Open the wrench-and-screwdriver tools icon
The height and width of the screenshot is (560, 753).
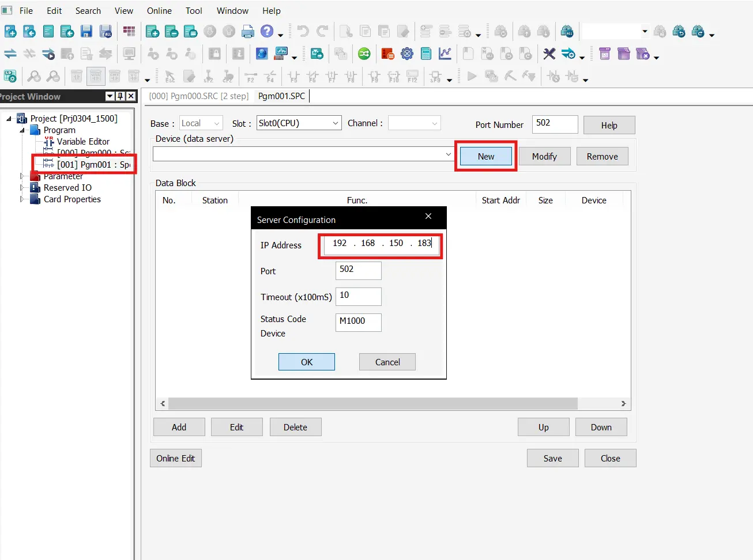[x=549, y=54]
